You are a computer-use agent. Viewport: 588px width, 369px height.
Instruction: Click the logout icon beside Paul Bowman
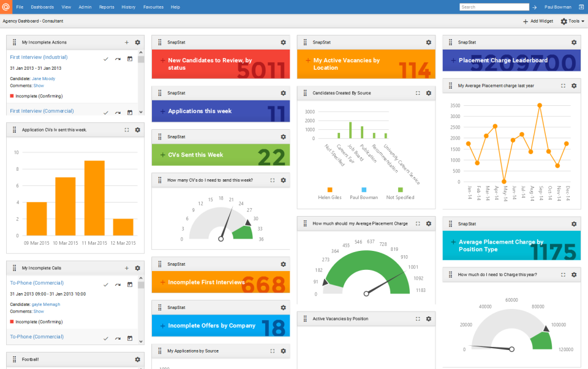(580, 7)
